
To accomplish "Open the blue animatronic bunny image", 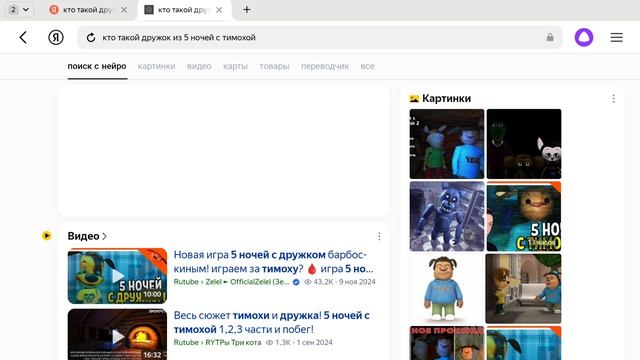I will coord(447,216).
